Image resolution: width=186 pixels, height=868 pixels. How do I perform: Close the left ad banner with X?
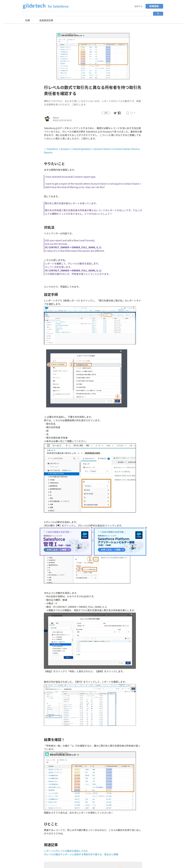[x=92, y=528]
